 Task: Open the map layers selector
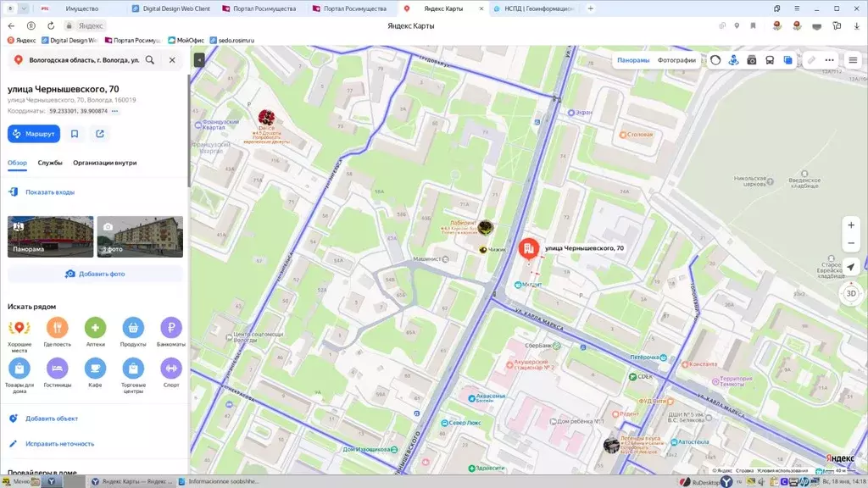tap(787, 60)
